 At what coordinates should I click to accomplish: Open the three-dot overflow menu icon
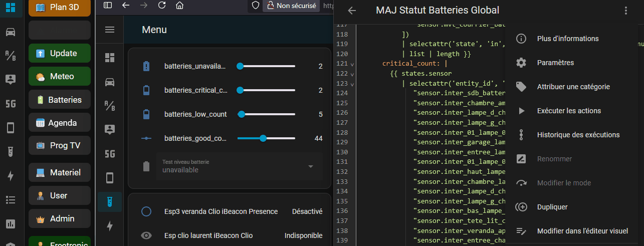[x=625, y=11]
